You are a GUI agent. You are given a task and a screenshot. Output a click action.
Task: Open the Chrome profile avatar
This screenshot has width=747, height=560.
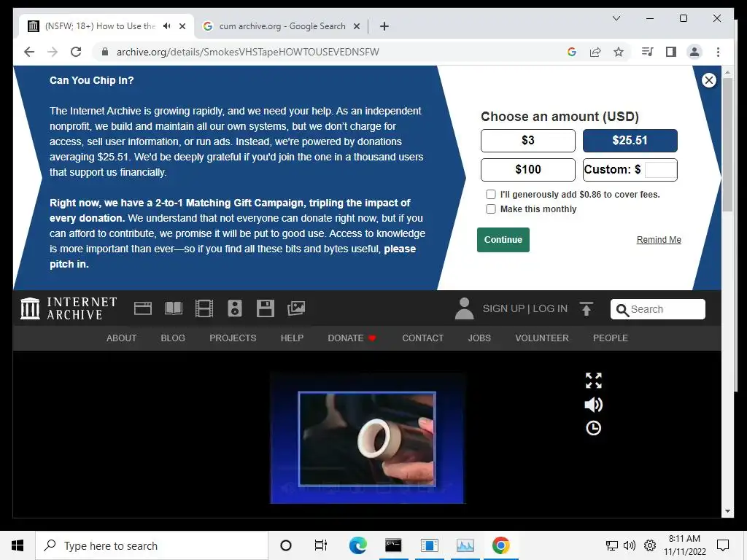694,52
